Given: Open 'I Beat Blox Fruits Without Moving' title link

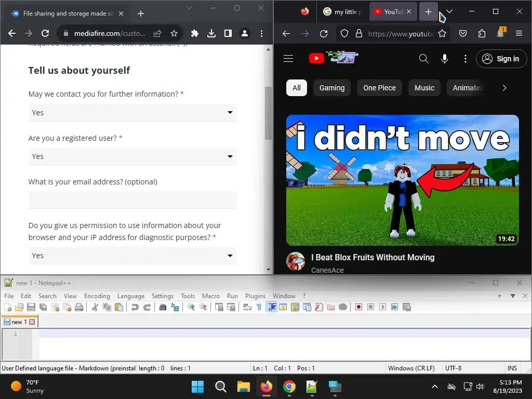Looking at the screenshot, I should tap(373, 258).
